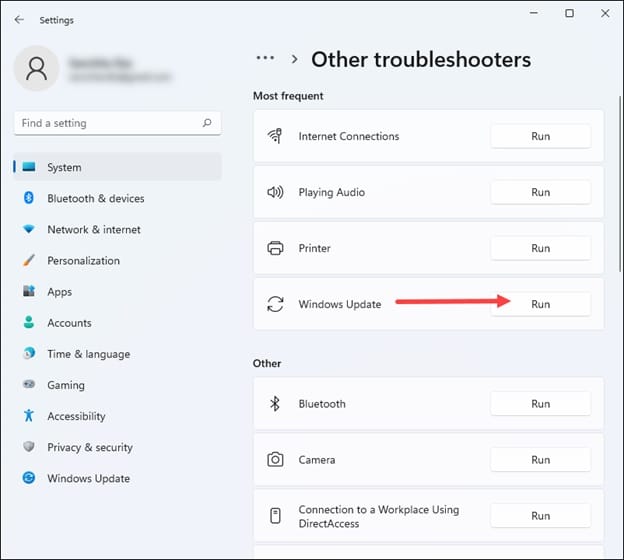Click the Other section label
The height and width of the screenshot is (560, 624).
click(267, 363)
